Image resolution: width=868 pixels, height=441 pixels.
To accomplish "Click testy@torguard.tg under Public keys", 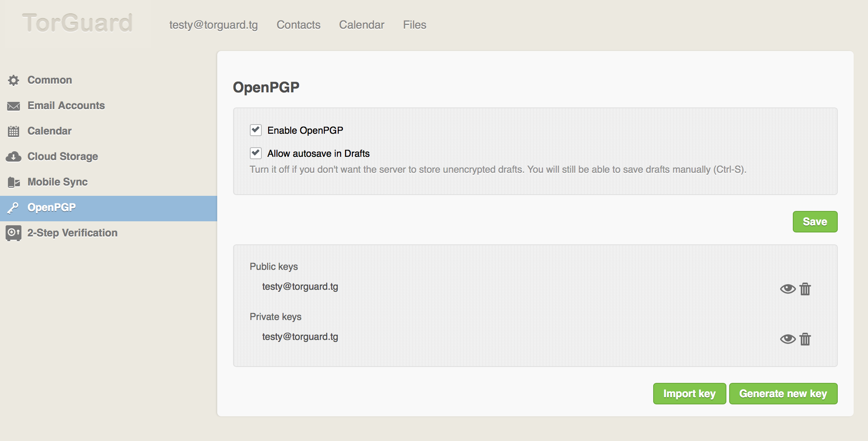I will pyautogui.click(x=300, y=287).
